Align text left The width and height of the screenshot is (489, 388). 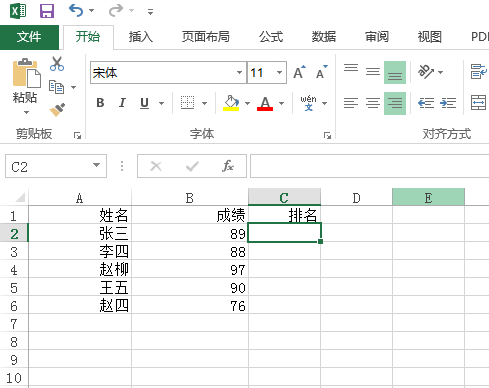351,103
